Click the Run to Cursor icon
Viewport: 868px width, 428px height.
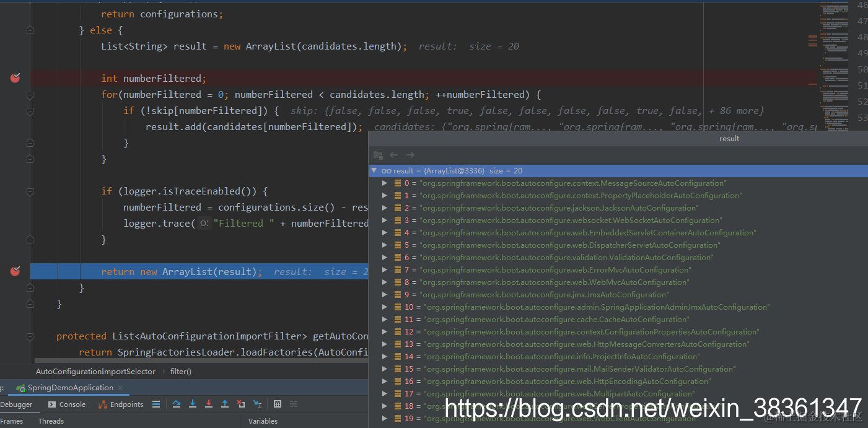(257, 404)
